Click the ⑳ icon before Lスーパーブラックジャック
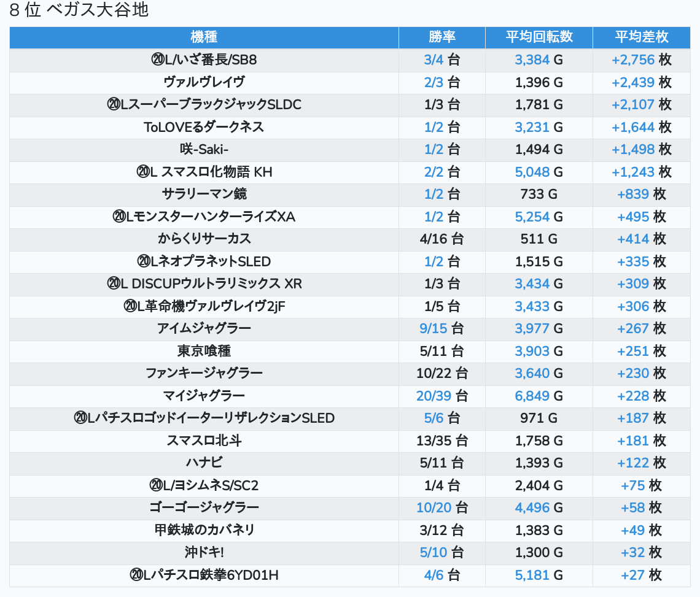This screenshot has height=597, width=700. (113, 104)
